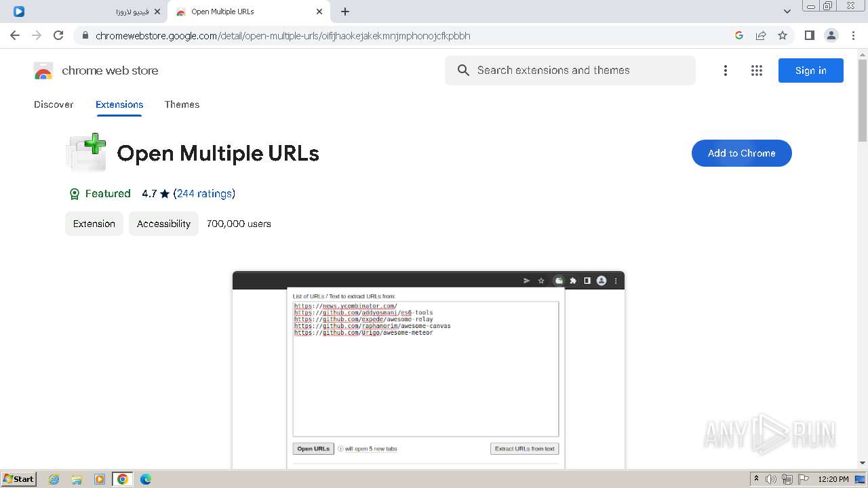Select Chrome in the taskbar
Viewport: 868px width, 488px height.
coord(123,479)
